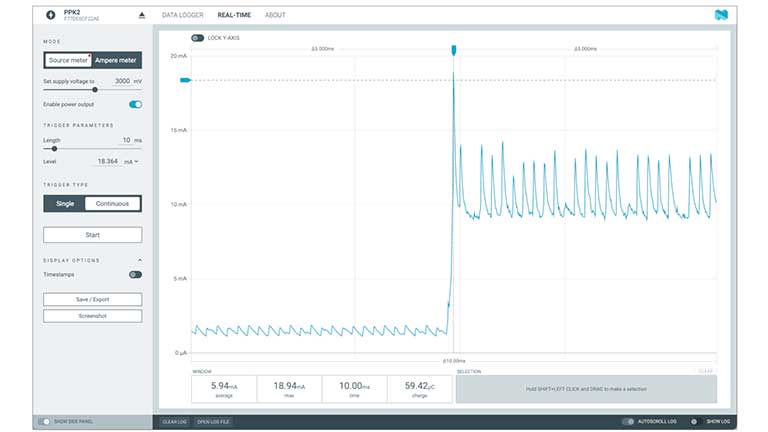Image resolution: width=768 pixels, height=432 pixels.
Task: Toggle the Lock Y-Axis switch
Action: pyautogui.click(x=197, y=38)
